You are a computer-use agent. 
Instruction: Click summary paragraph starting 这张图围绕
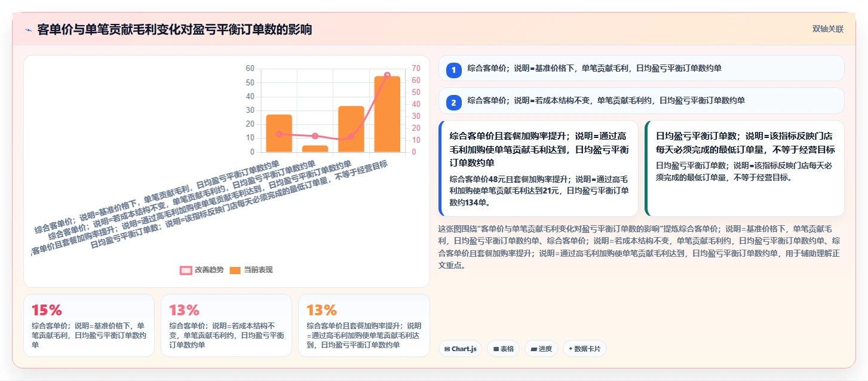tap(640, 247)
